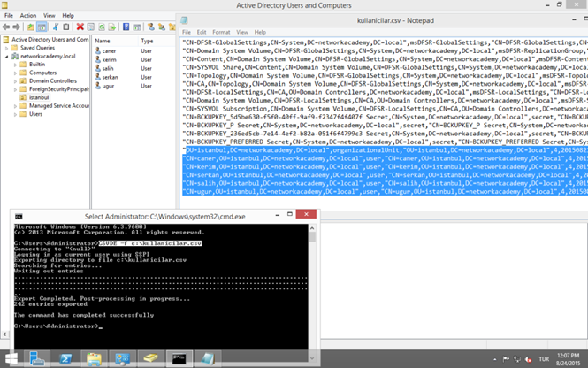Open Help with the blue question mark icon

click(126, 27)
